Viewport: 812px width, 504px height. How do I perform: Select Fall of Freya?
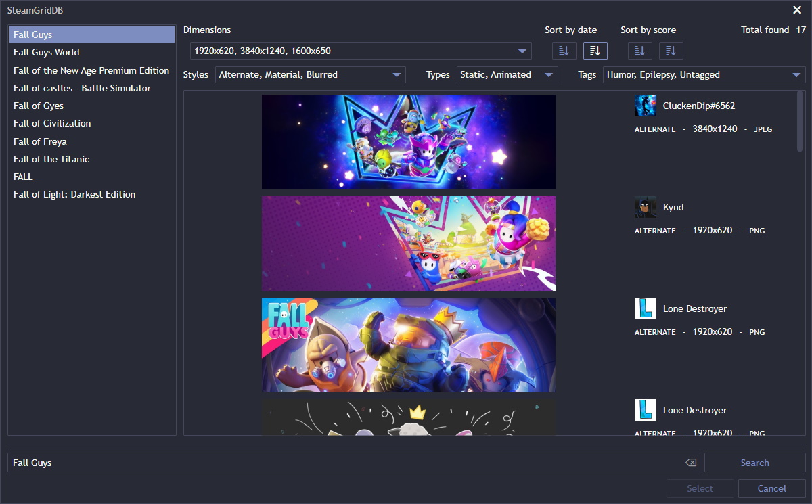pos(92,141)
